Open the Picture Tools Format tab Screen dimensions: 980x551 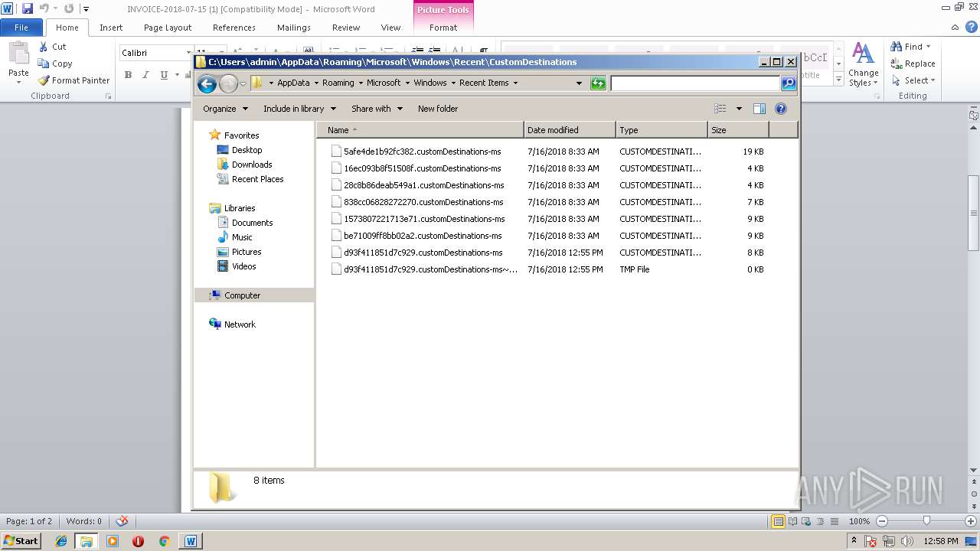tap(443, 28)
